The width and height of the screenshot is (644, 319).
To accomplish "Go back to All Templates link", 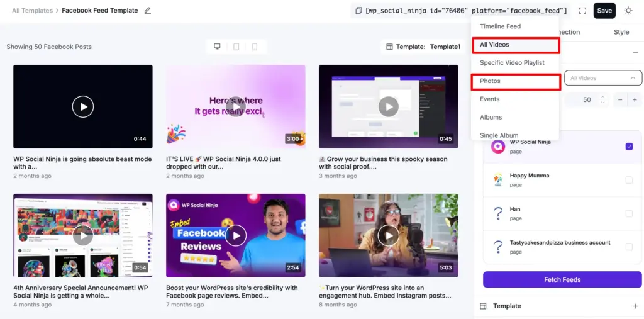I will tap(32, 11).
